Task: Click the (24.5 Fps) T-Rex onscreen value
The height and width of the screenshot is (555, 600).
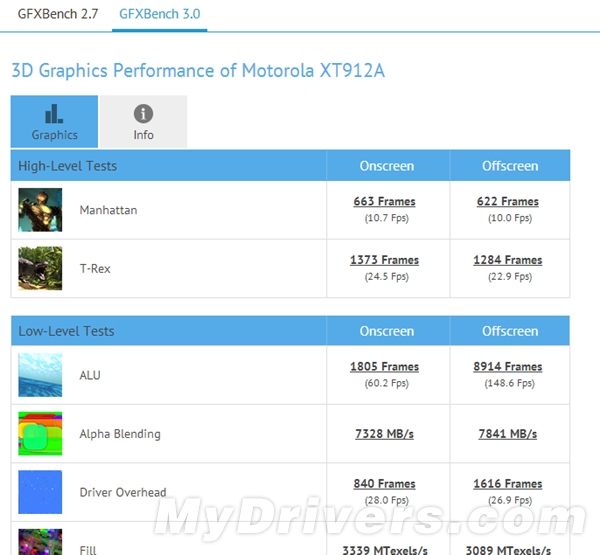Action: (x=386, y=277)
